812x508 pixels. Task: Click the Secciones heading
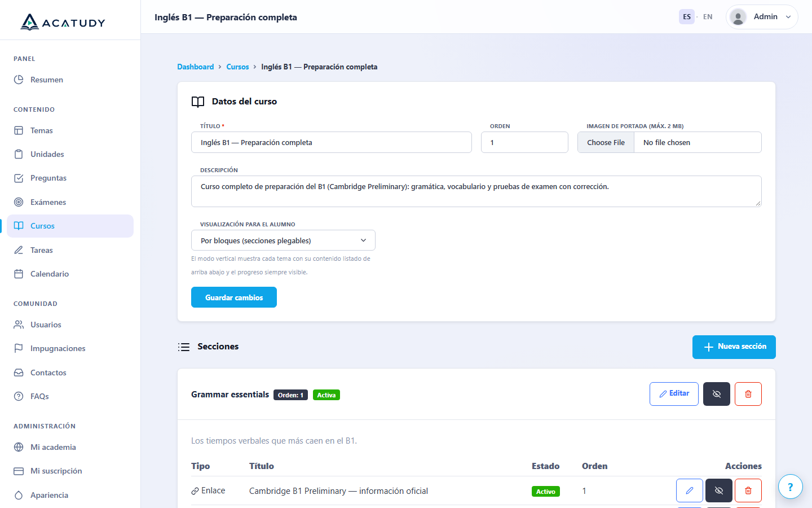[218, 347]
